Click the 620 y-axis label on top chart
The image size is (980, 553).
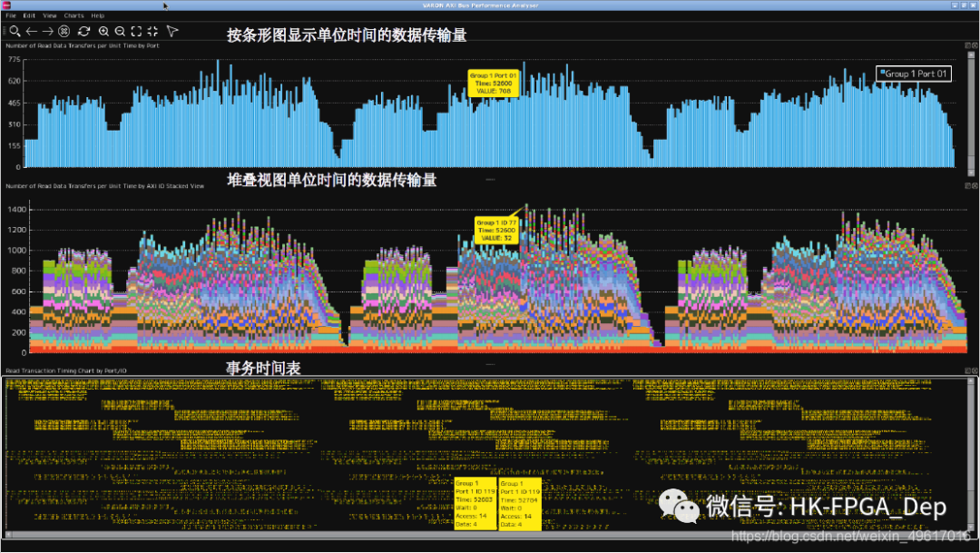(14, 82)
